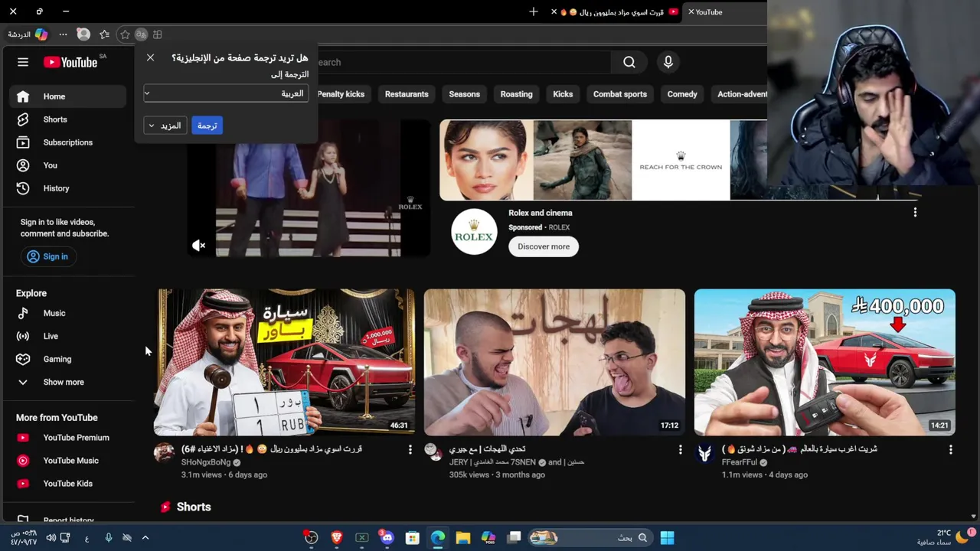Open File Explorer from taskbar

point(462,538)
